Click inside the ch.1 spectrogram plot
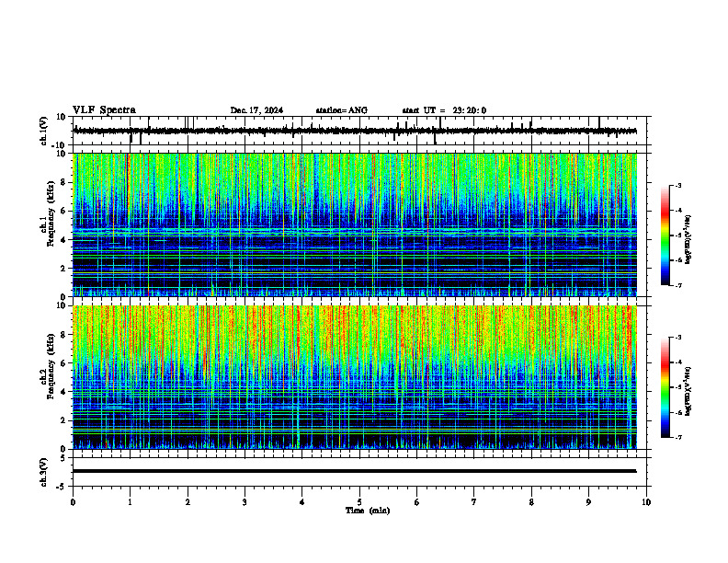 [x=355, y=224]
